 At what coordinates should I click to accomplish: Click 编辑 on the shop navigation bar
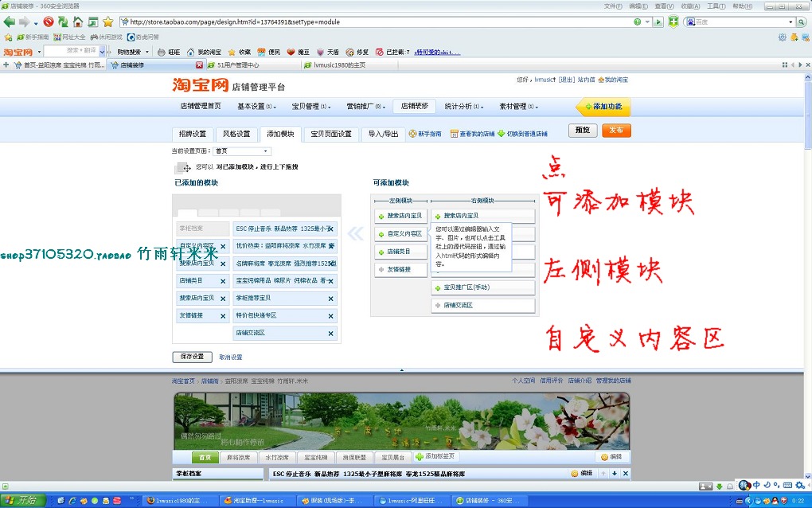coord(611,457)
